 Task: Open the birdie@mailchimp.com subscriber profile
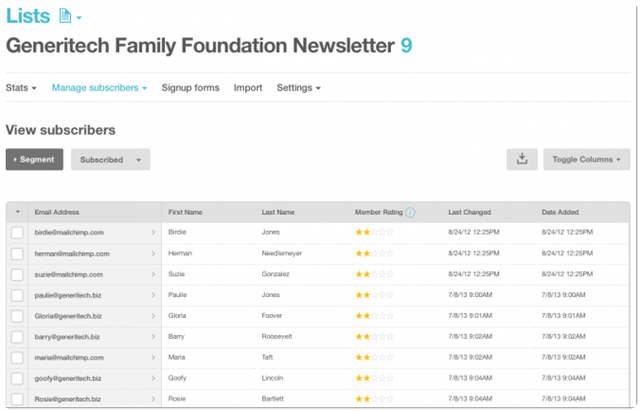tap(69, 233)
